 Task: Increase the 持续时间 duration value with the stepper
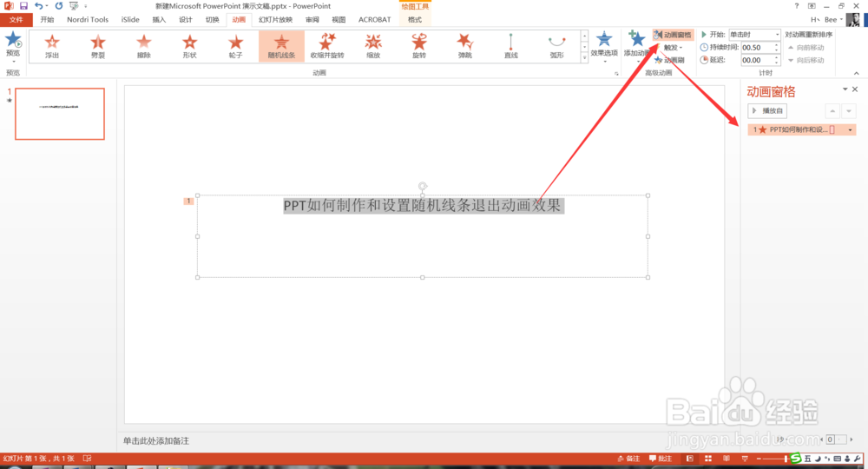coord(776,45)
